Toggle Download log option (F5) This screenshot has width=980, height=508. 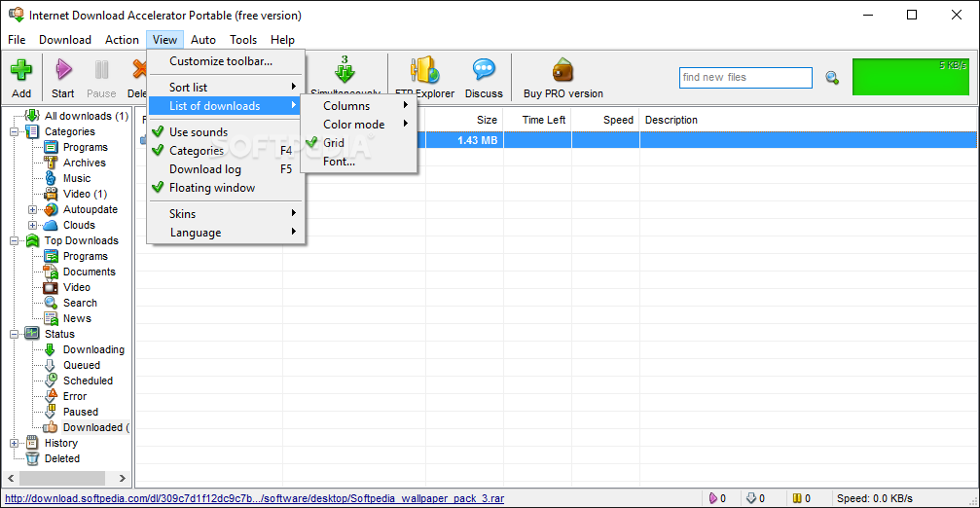click(x=226, y=169)
